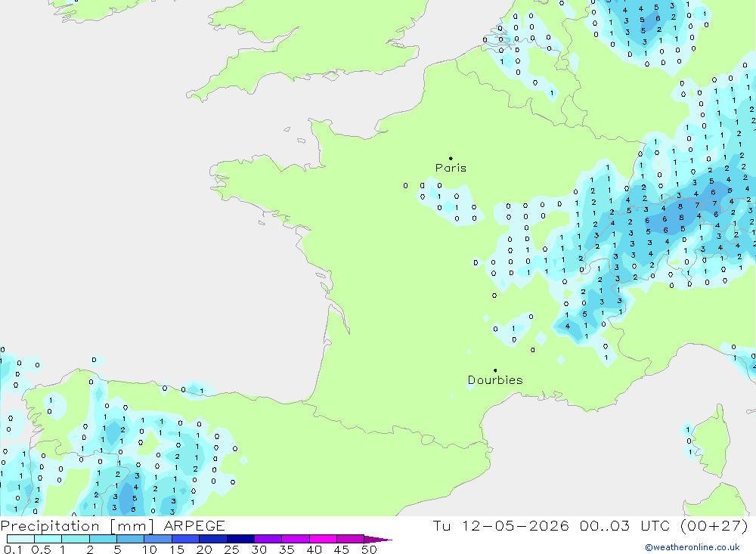Screen dimensions: 756x554
Task: Open the weatheronline.co.uk copyright link
Action: [x=692, y=547]
